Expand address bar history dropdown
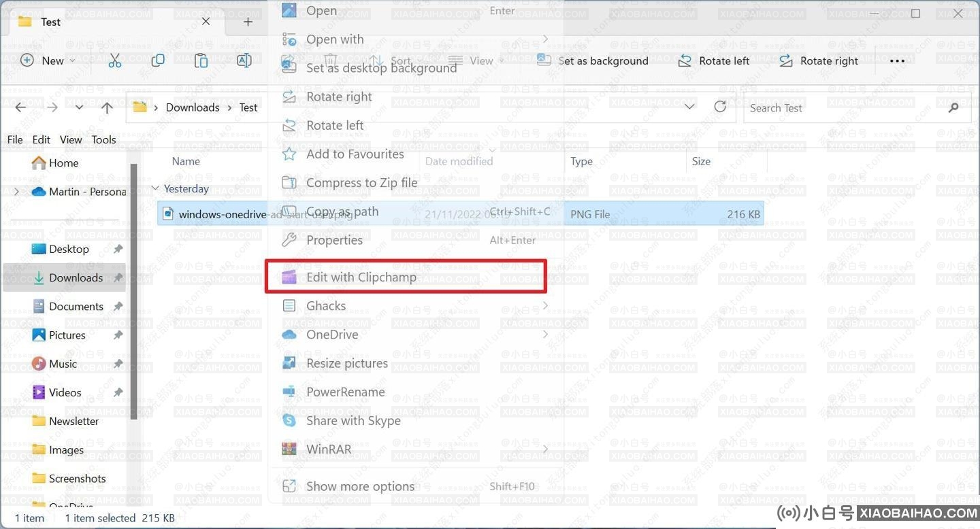The image size is (980, 529). (x=689, y=107)
